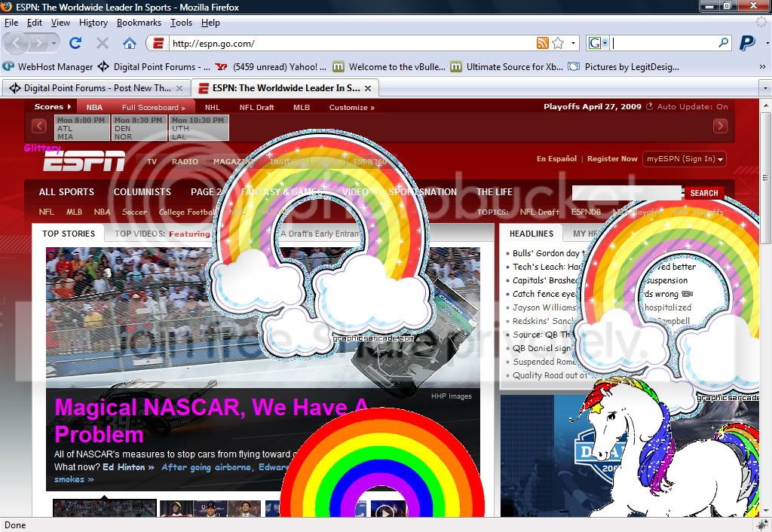
Task: Reload the page with the refresh icon
Action: point(75,43)
